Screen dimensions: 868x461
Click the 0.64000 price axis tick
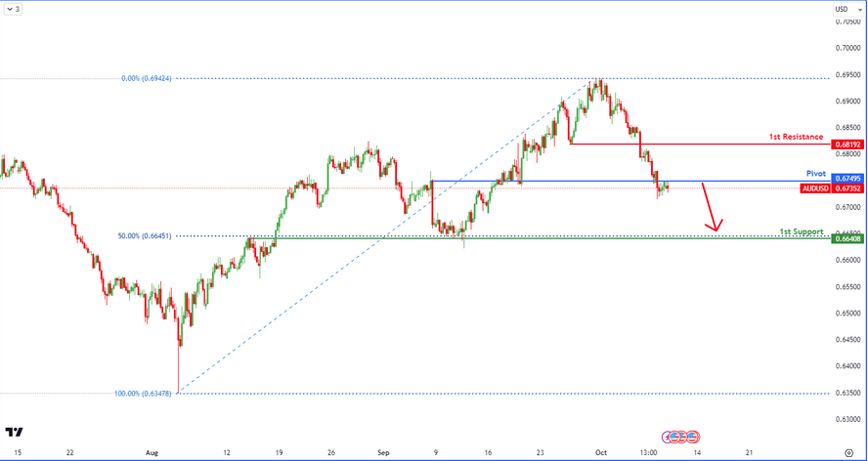(x=847, y=366)
